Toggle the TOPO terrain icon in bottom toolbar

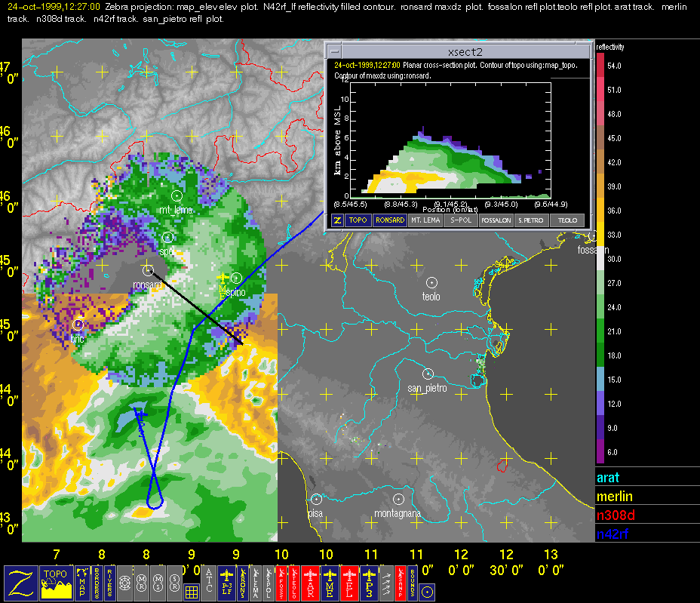point(57,583)
